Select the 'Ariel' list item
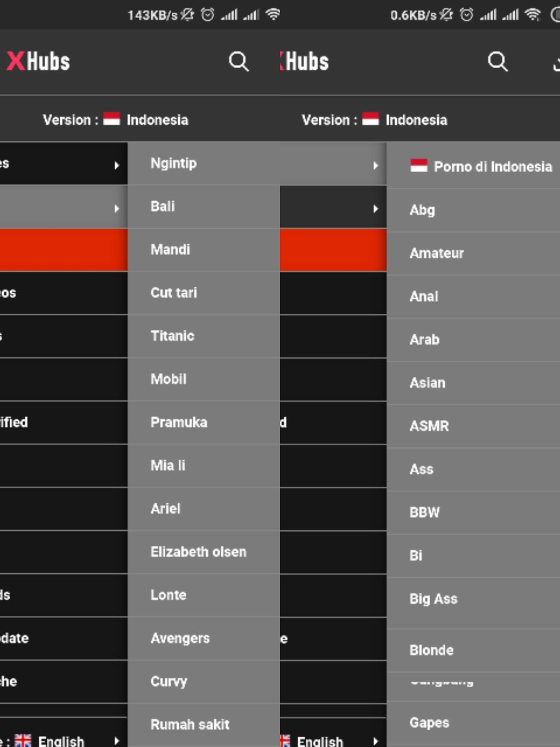 coord(203,509)
